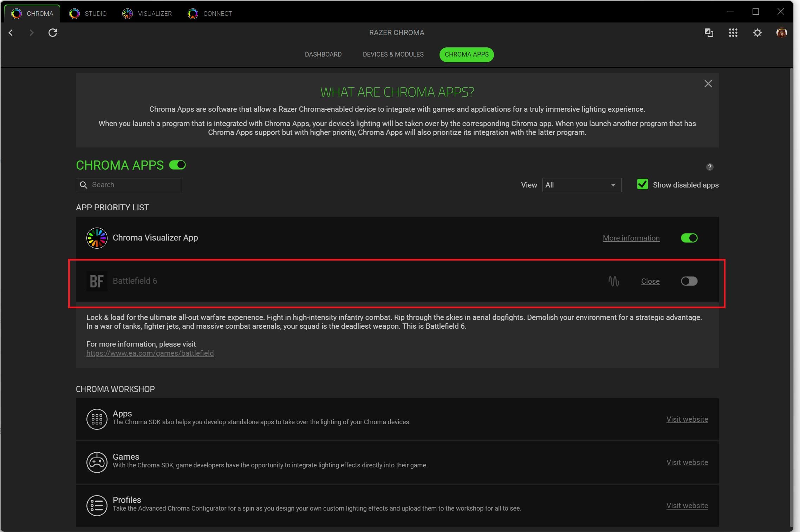Open Chroma Visualizer More information link
The height and width of the screenshot is (532, 800).
click(x=631, y=238)
